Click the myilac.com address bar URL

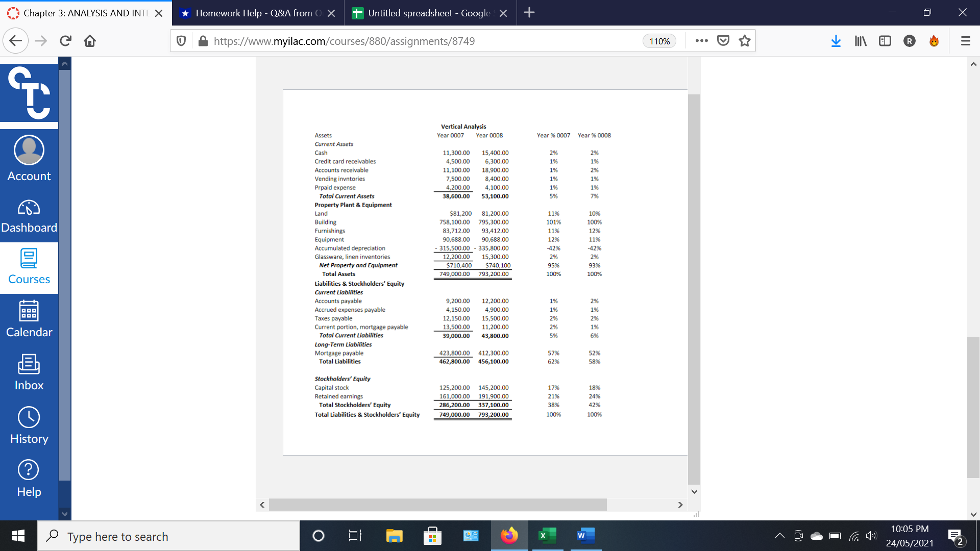pyautogui.click(x=344, y=41)
